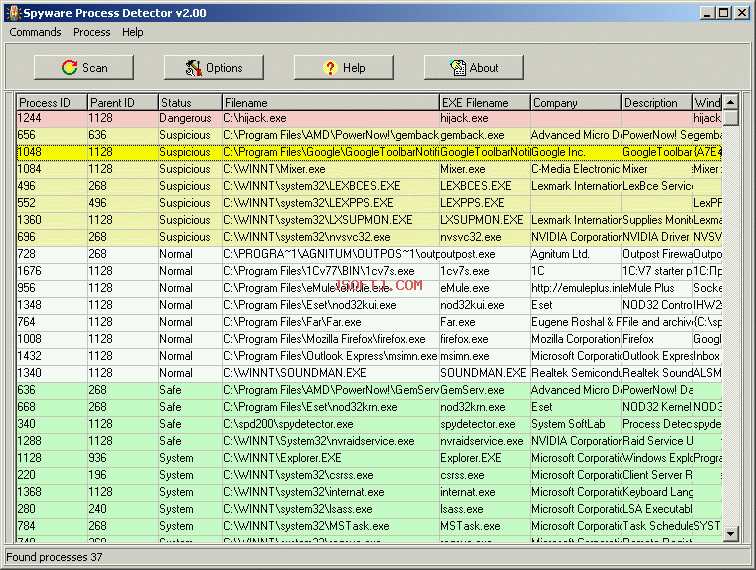
Task: Select the msimn.exe EXE filename cell
Action: click(x=485, y=356)
